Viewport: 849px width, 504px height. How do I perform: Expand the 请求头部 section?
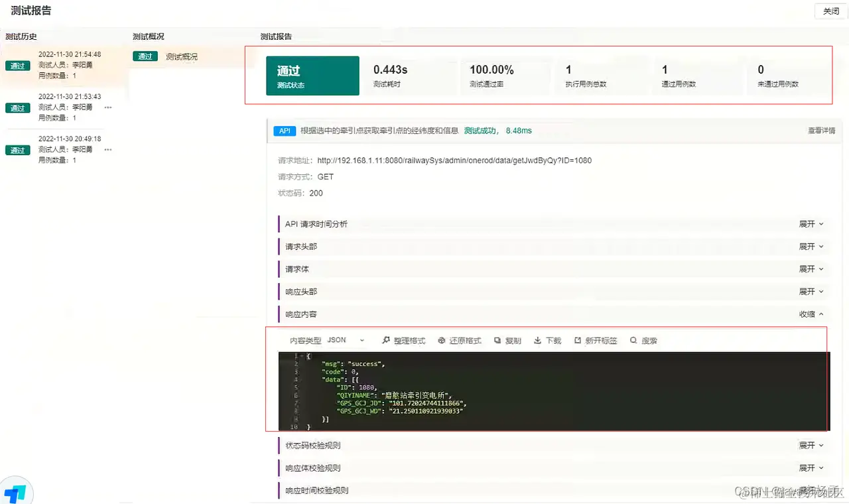pyautogui.click(x=811, y=247)
